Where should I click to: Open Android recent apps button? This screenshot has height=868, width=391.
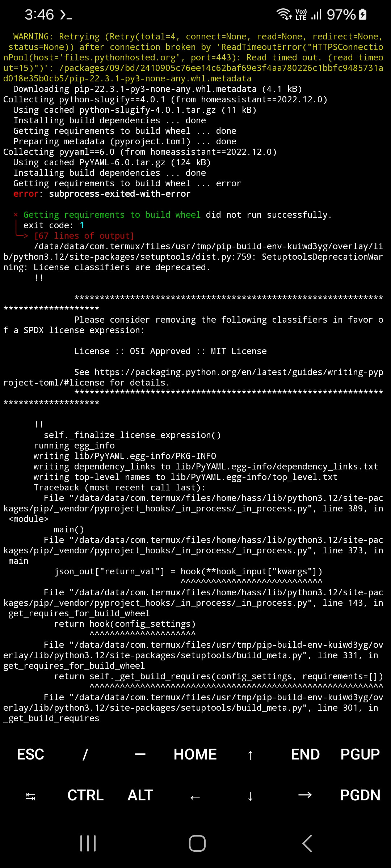pyautogui.click(x=88, y=843)
